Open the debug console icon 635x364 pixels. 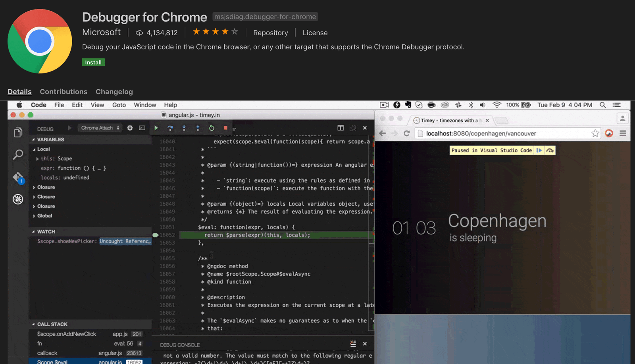(x=142, y=128)
